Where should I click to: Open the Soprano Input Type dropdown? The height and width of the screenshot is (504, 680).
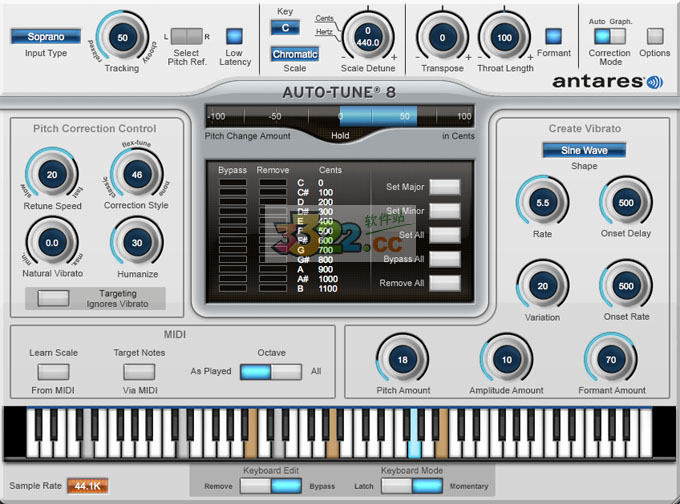click(46, 36)
